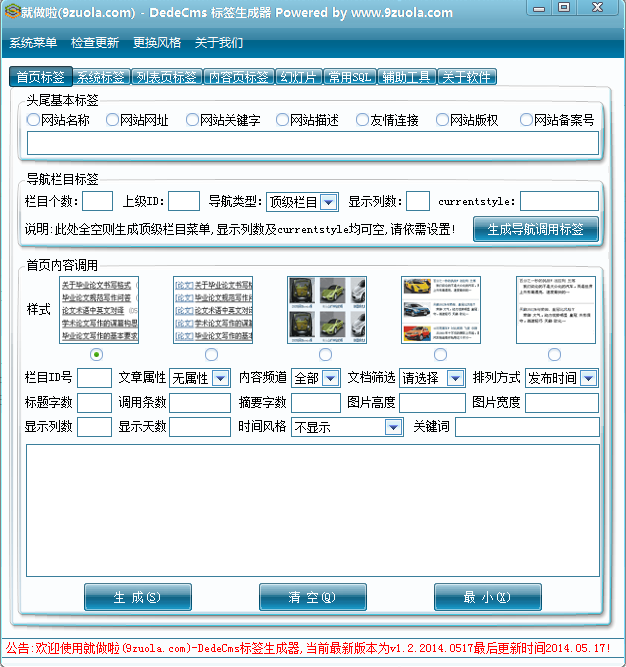Switch to the 系统标签 tab
The height and width of the screenshot is (667, 626).
click(101, 77)
